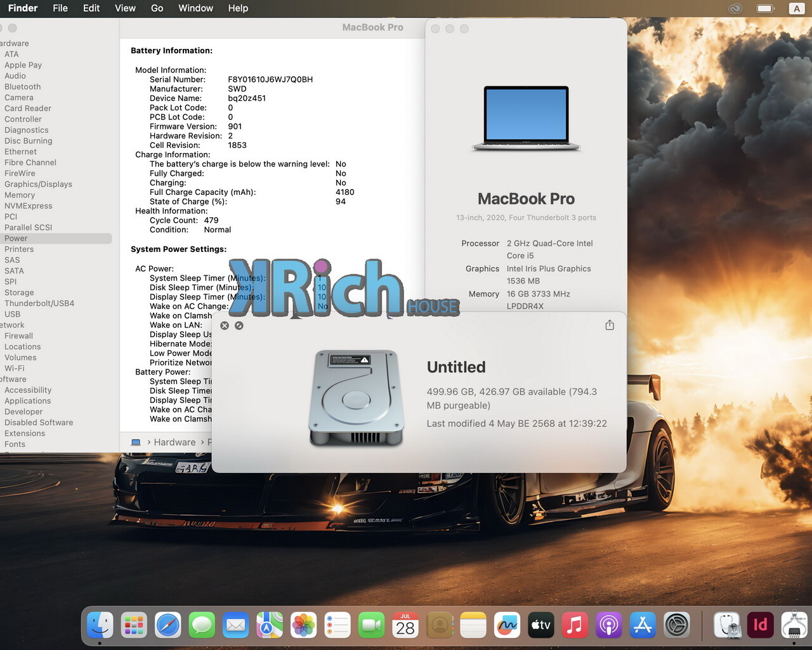Screen dimensions: 812x650
Task: Open Disk Utility in the Dock
Action: [x=727, y=625]
